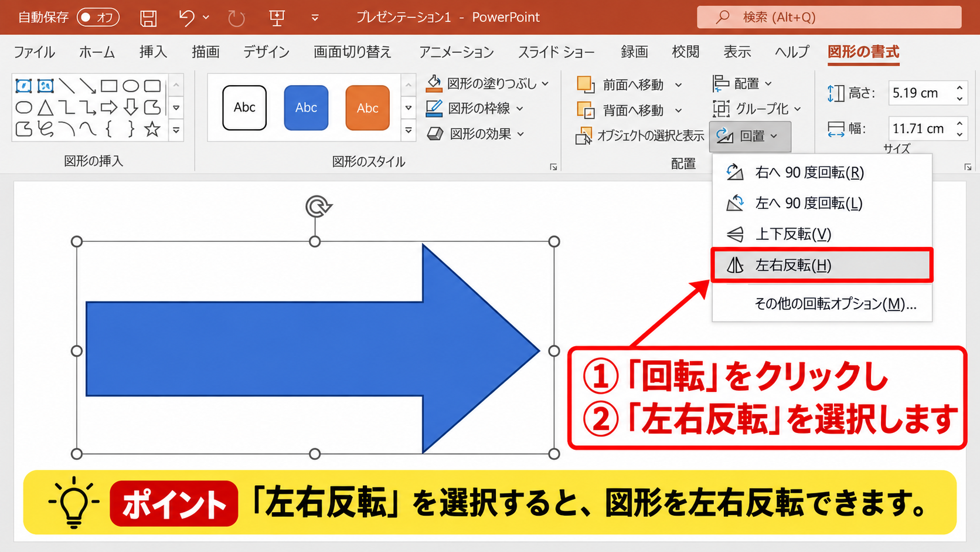
Task: Switch to the 挿入 tab
Action: tap(153, 52)
